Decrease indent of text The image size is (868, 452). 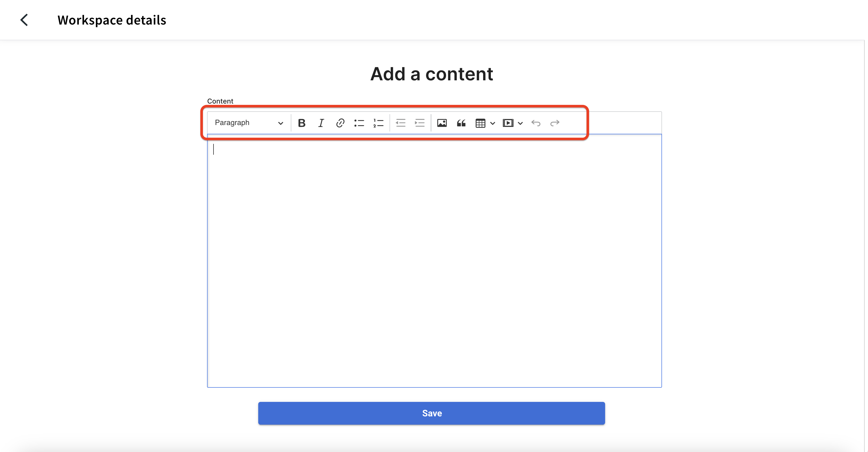pyautogui.click(x=400, y=123)
